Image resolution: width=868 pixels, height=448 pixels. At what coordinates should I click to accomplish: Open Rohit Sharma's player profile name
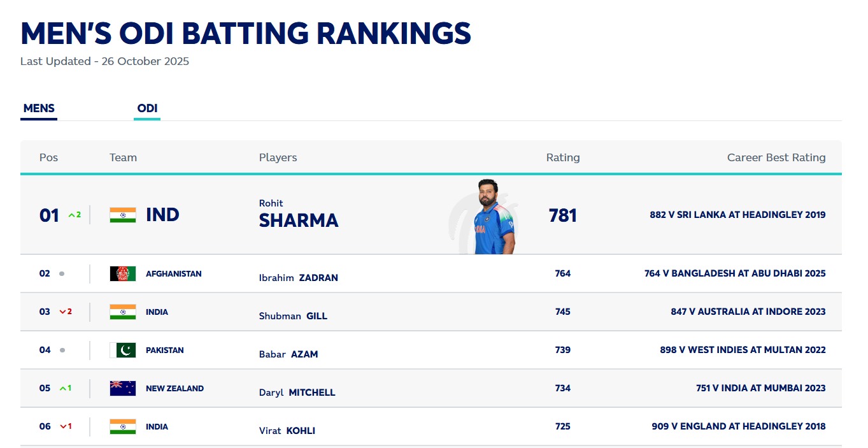[298, 220]
